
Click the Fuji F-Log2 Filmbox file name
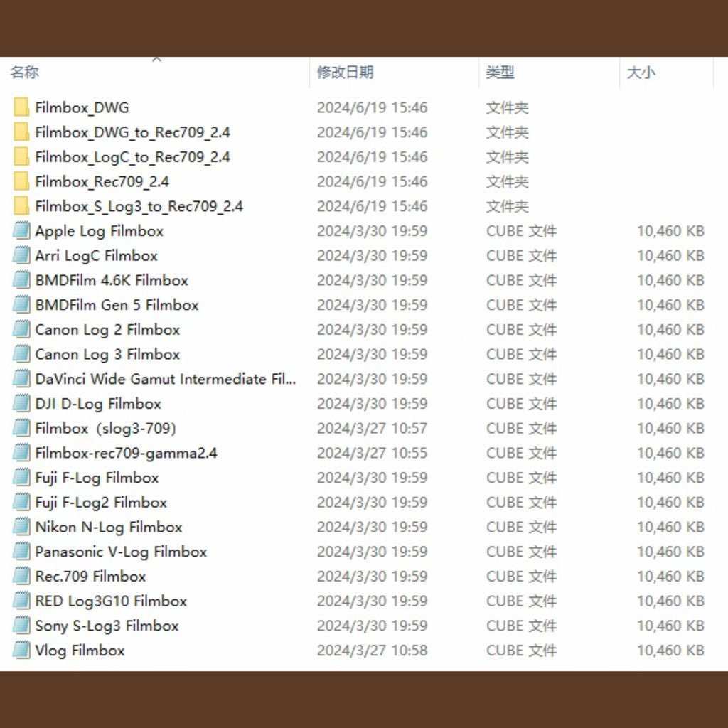pyautogui.click(x=101, y=502)
